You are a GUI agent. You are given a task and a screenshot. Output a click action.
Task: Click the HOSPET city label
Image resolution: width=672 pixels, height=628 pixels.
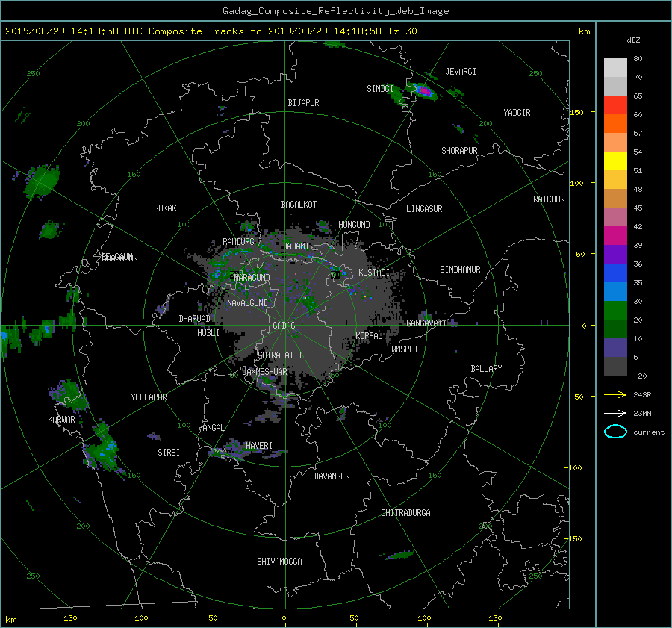tap(405, 349)
